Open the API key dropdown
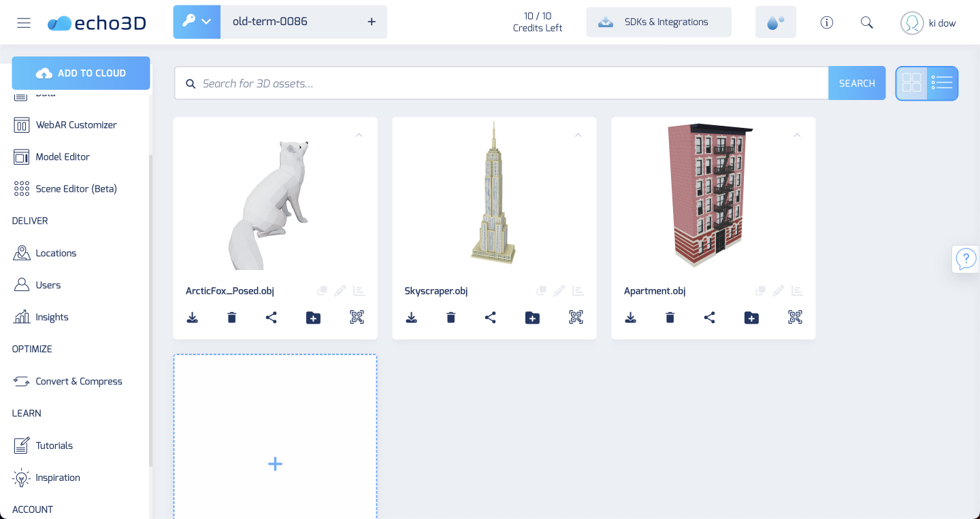Viewport: 980px width, 519px height. pyautogui.click(x=197, y=22)
